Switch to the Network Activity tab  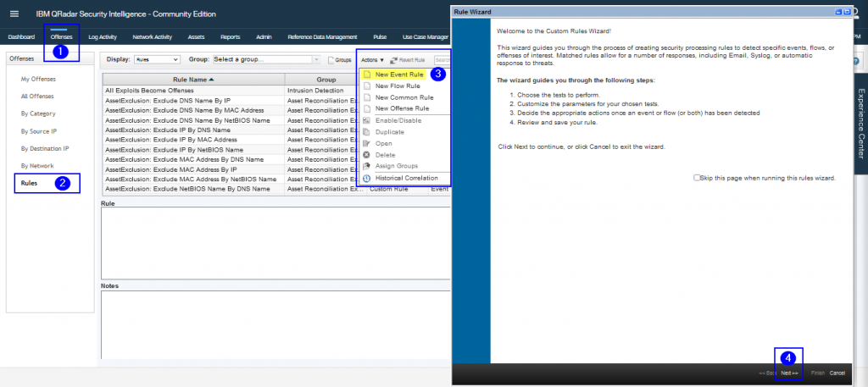pos(153,37)
